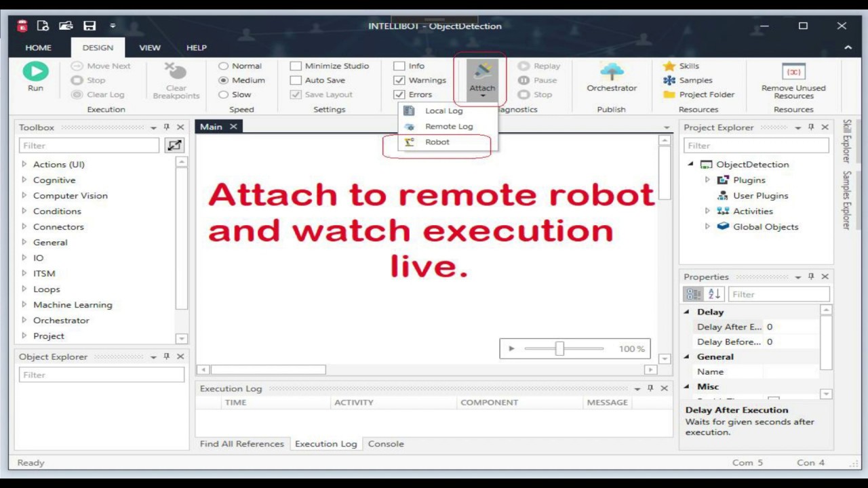Expand Computer Vision toolbox category
Image resolution: width=868 pixels, height=488 pixels.
pos(24,195)
